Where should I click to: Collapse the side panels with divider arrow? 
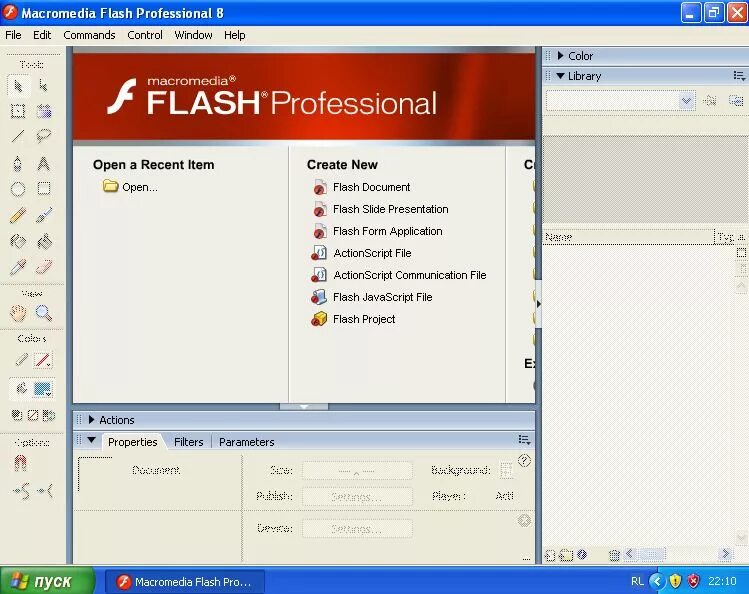pos(538,304)
